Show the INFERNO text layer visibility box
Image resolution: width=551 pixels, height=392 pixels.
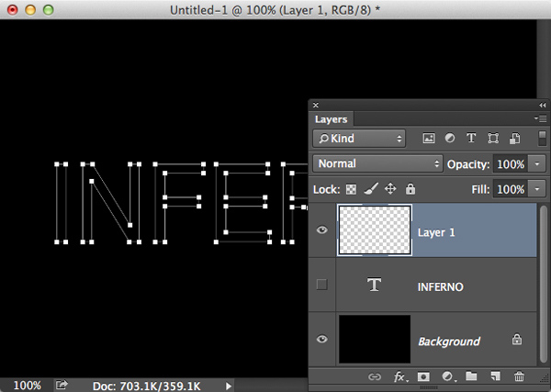point(322,285)
